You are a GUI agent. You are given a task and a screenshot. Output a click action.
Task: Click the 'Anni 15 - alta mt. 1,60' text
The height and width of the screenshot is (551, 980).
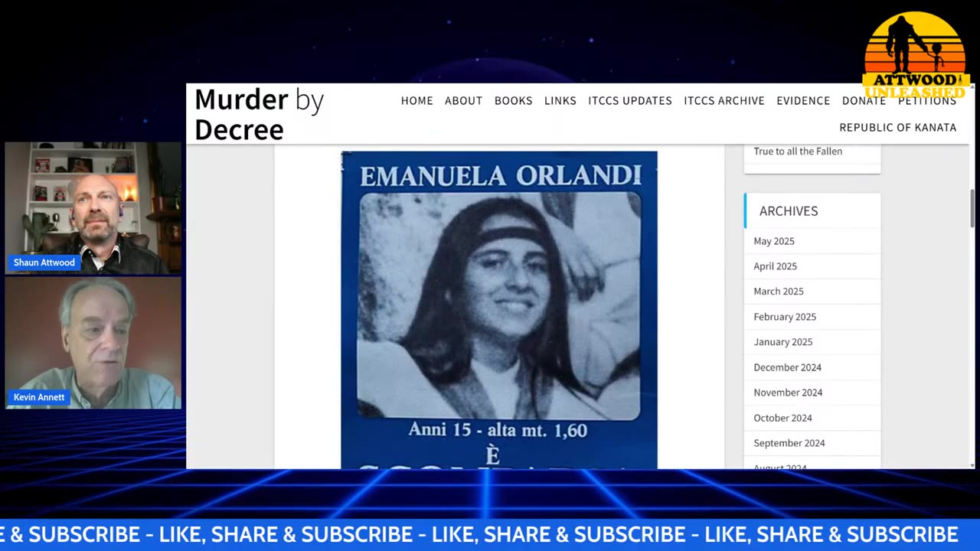click(x=498, y=430)
